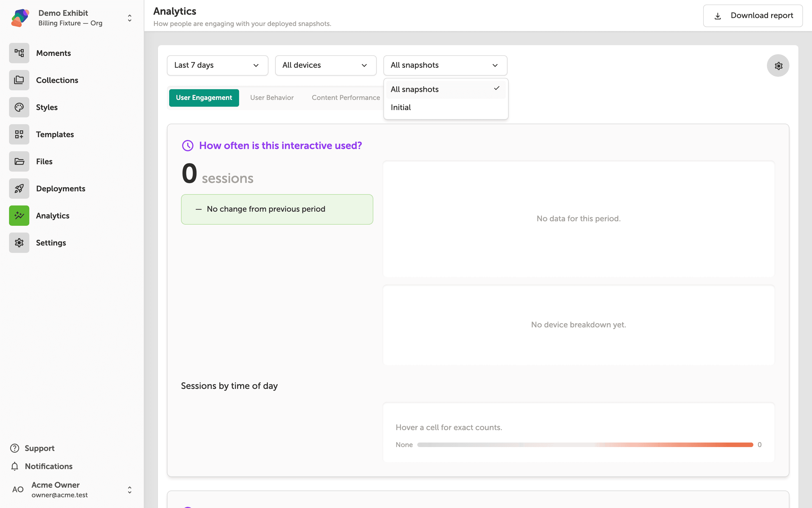This screenshot has width=812, height=508.
Task: Switch to Content Performance tab
Action: tap(346, 98)
